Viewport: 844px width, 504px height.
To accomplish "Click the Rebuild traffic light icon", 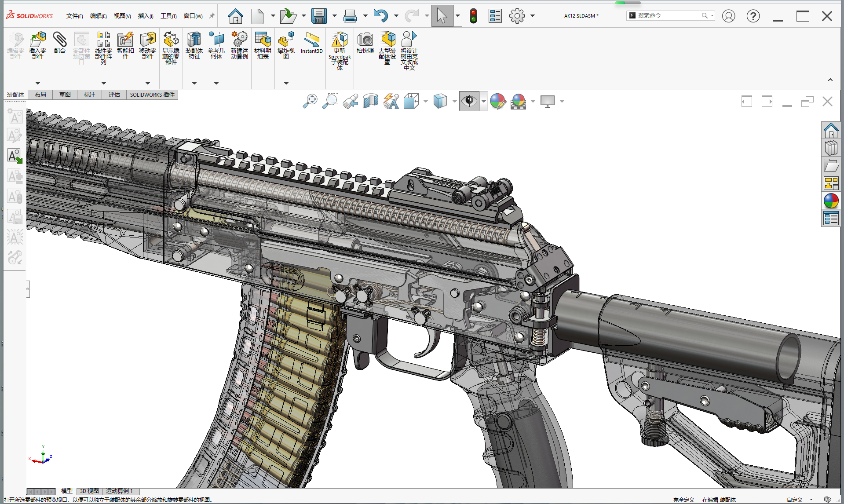I will (x=473, y=16).
